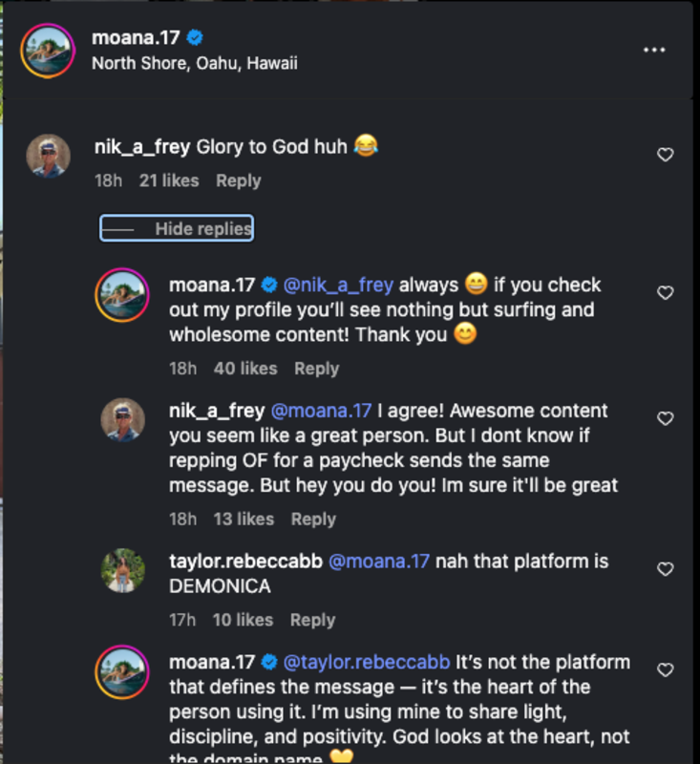Like moana.17's 'always' reply with heart

[666, 293]
